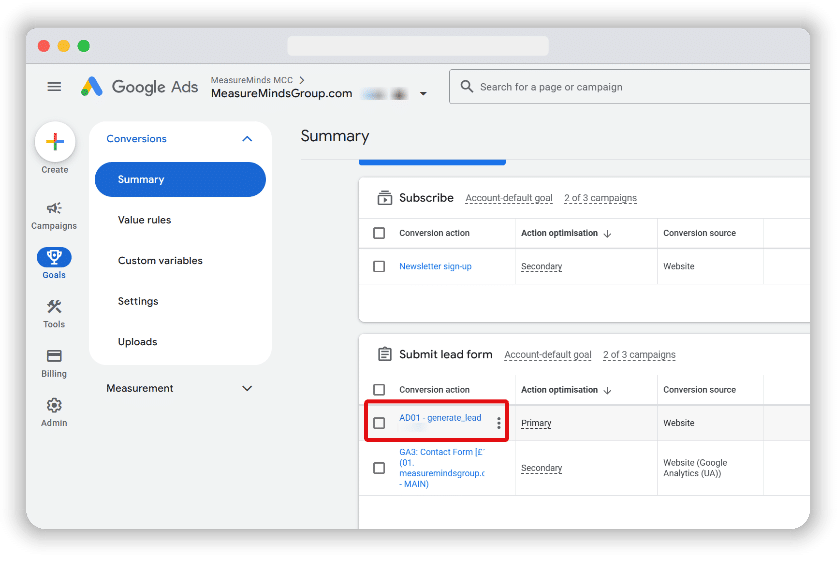Screen dimensions: 838x564
Task: Click the Create plus button
Action: 55,143
